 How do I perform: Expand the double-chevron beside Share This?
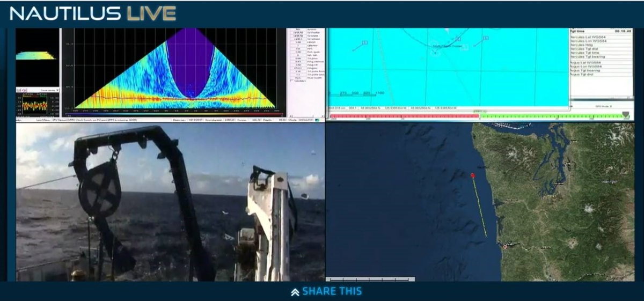coord(295,292)
